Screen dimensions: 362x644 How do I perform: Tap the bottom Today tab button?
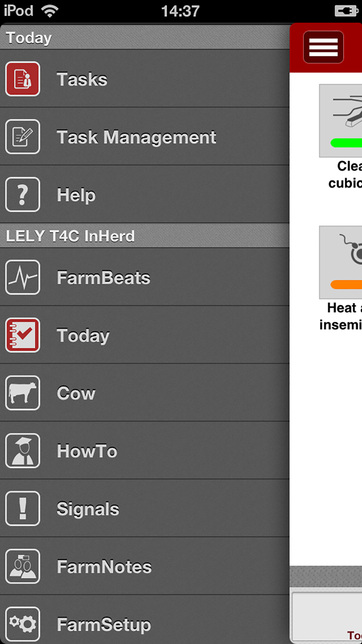click(353, 635)
